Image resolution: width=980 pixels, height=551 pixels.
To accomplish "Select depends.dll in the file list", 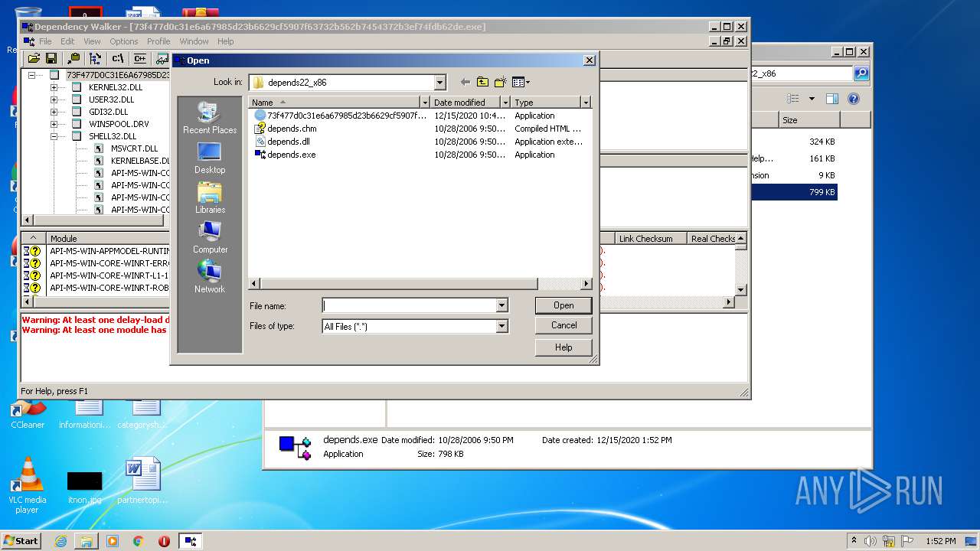I will [289, 142].
